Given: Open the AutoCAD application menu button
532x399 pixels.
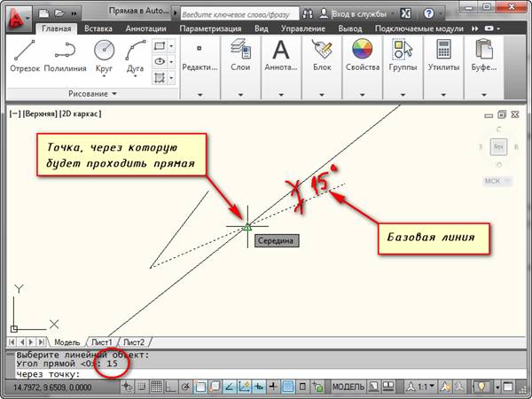Looking at the screenshot, I should (19, 18).
